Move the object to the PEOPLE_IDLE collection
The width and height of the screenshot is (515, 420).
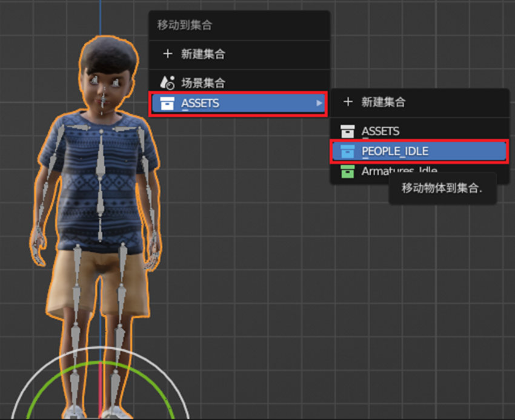(x=419, y=151)
